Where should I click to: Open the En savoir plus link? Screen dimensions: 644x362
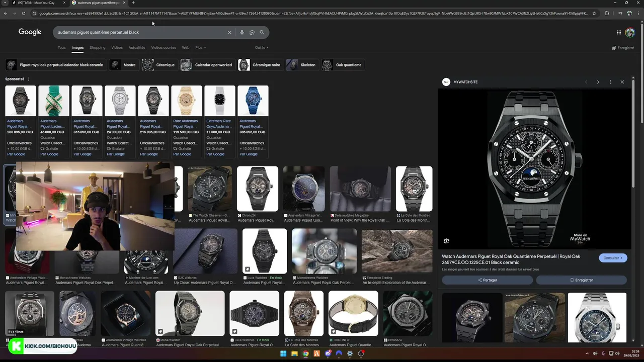click(x=529, y=269)
